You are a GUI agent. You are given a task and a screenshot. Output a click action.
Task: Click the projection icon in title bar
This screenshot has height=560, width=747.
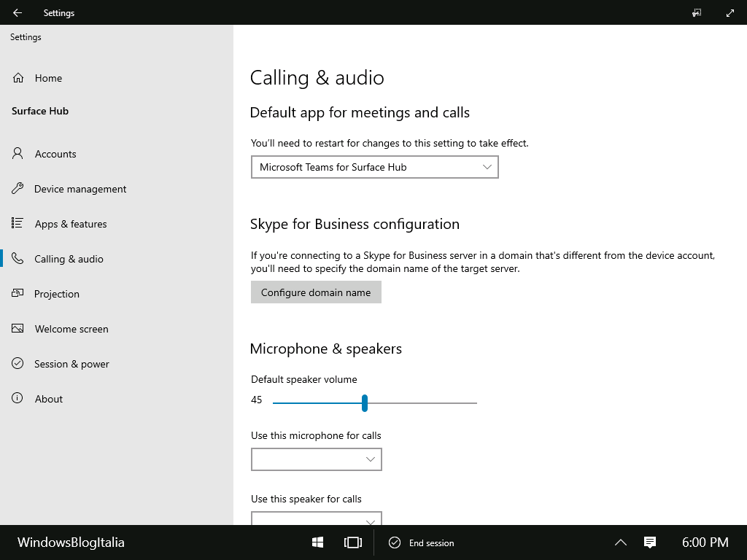[x=697, y=13]
